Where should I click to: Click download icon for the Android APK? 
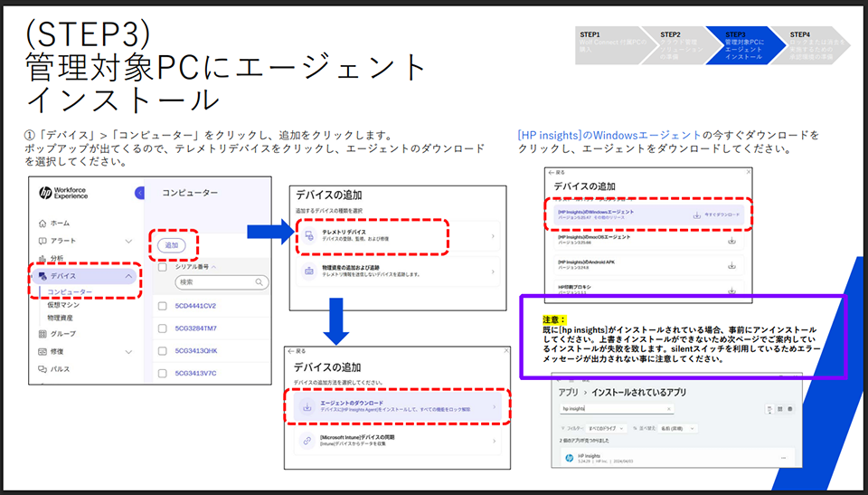731,265
